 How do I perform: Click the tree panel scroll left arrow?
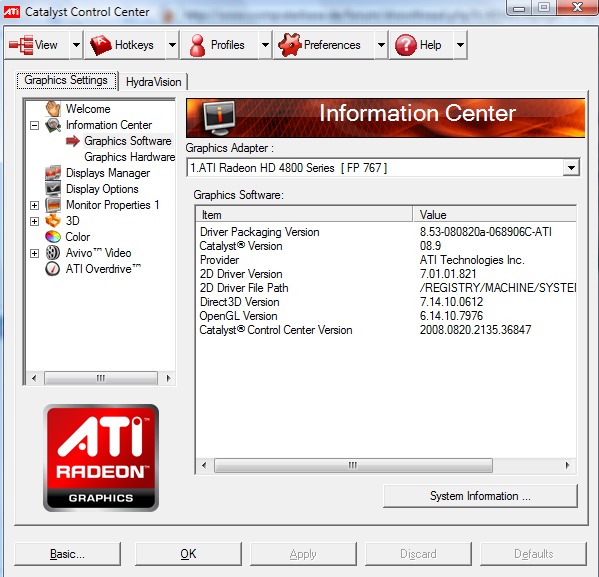pos(34,378)
